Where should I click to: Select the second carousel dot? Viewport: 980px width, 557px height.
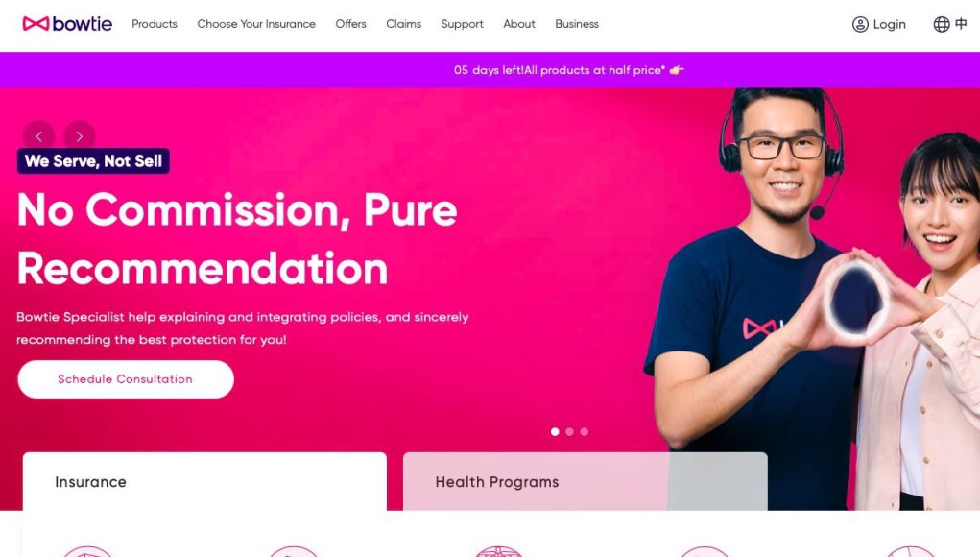click(569, 431)
